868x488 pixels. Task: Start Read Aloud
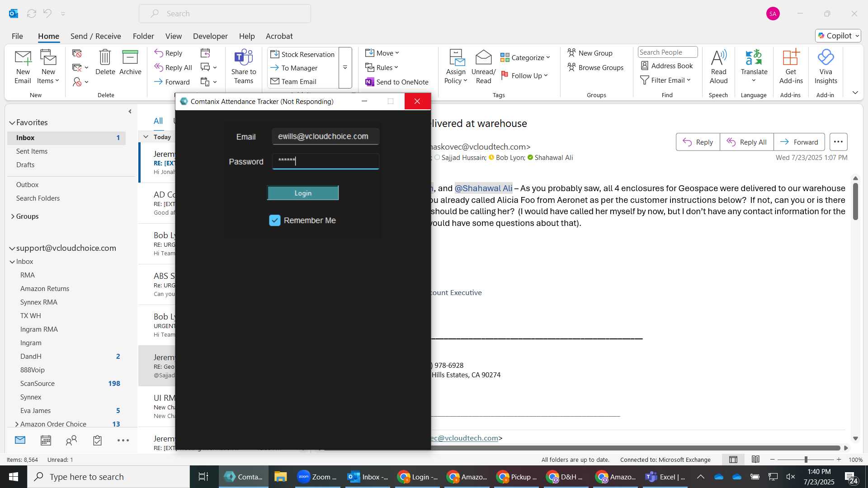(718, 66)
